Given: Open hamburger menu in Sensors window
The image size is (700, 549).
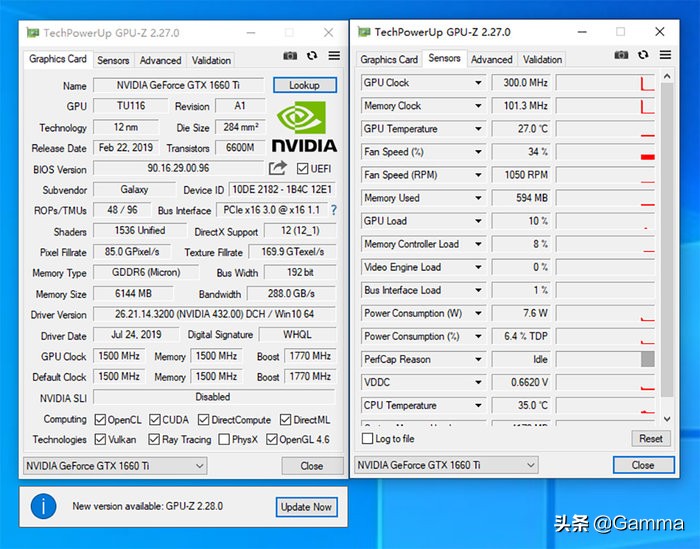Looking at the screenshot, I should (665, 54).
